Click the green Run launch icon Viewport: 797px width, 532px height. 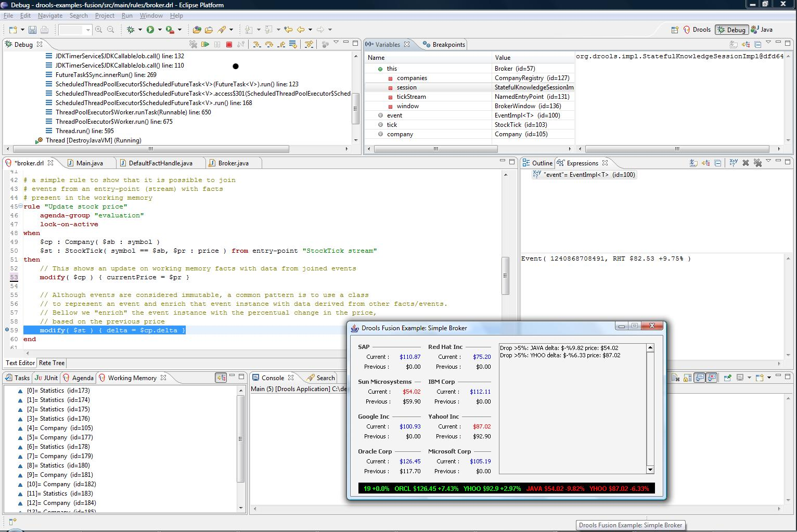pos(150,30)
